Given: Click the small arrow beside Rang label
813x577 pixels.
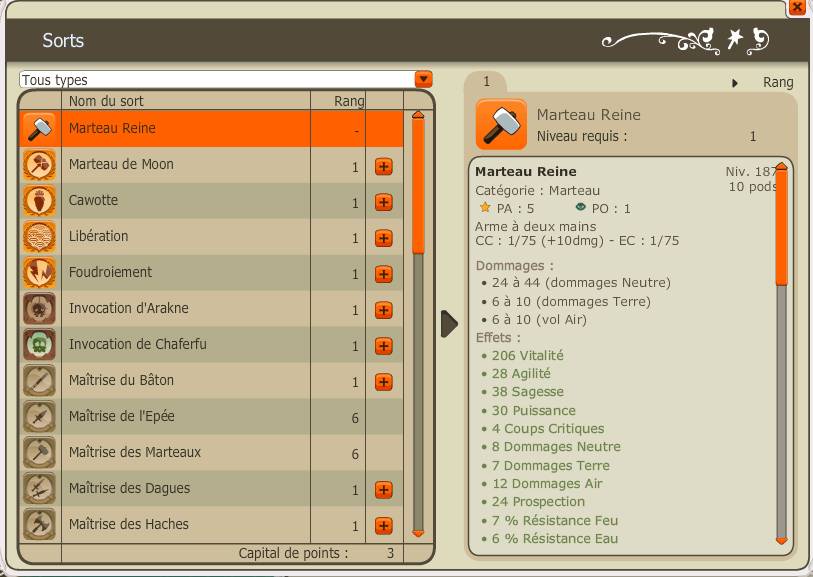Looking at the screenshot, I should (x=735, y=83).
